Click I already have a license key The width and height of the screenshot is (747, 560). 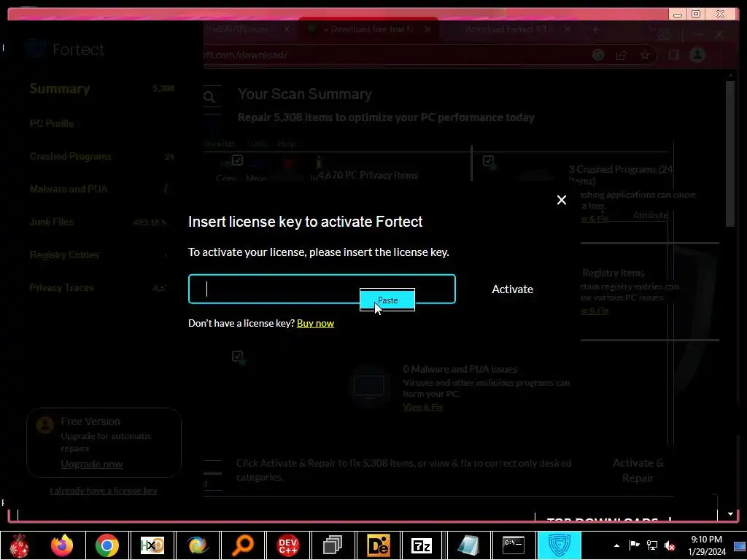[104, 491]
